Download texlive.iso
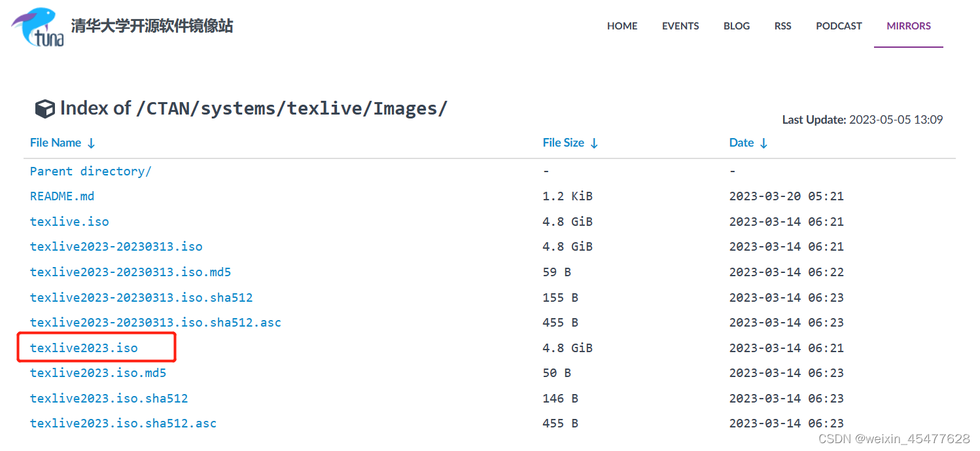980x451 pixels. pyautogui.click(x=69, y=222)
